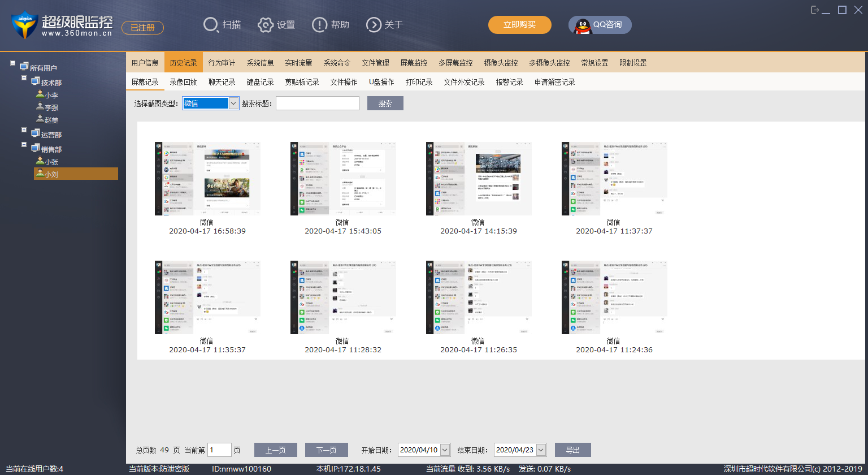Go to next page with 下一页
868x475 pixels.
pyautogui.click(x=326, y=450)
